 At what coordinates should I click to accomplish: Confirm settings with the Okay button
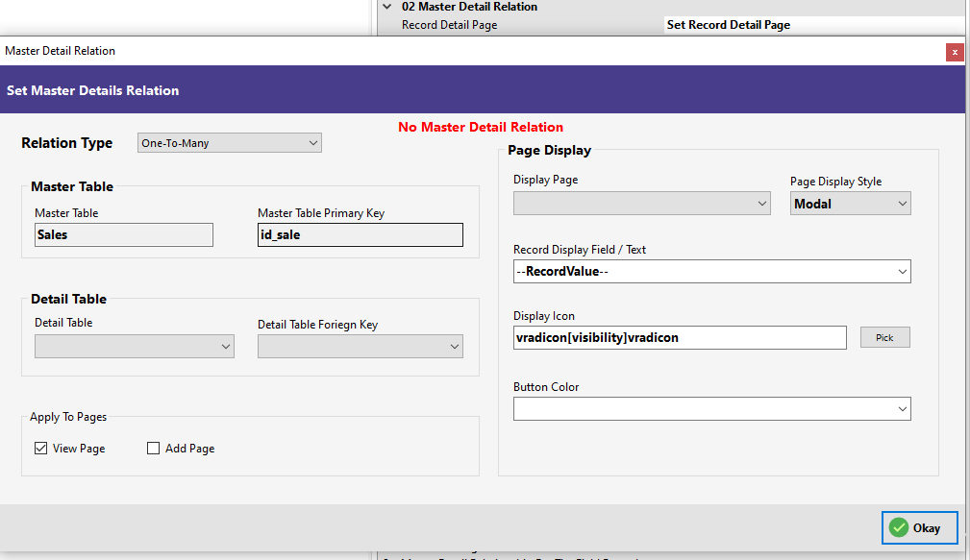pos(919,527)
